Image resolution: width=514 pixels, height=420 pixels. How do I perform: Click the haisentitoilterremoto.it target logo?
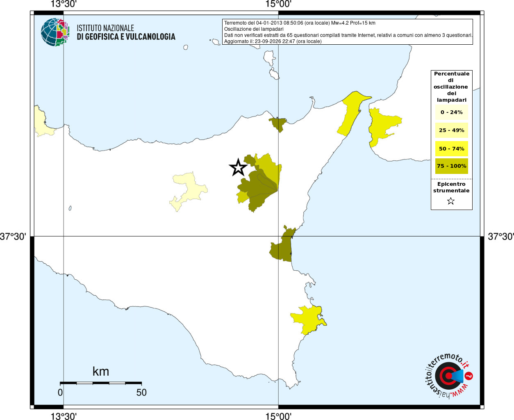448,376
